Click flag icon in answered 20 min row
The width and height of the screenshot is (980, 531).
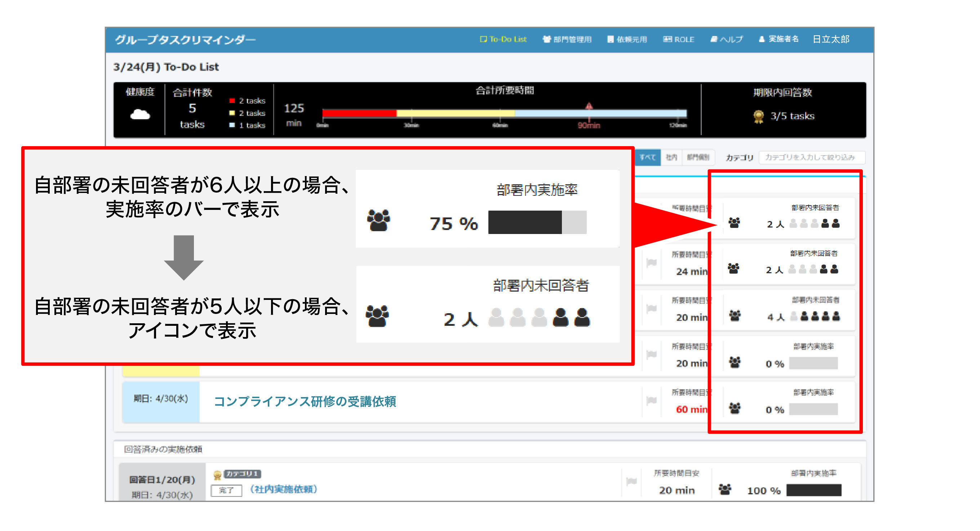coord(631,481)
